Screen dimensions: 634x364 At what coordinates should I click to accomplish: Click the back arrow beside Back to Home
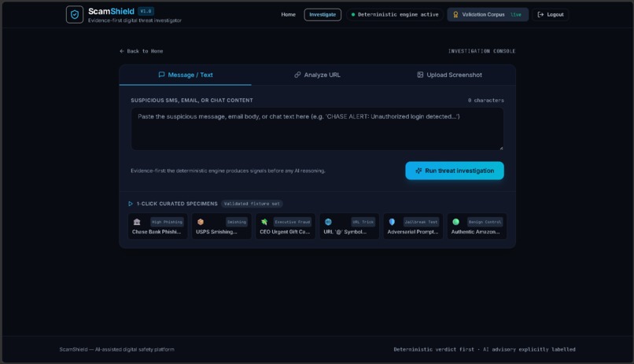click(x=122, y=51)
